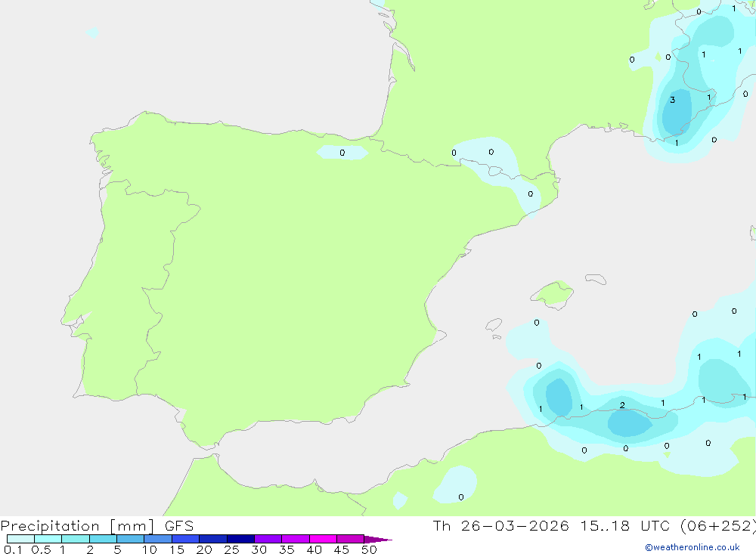This screenshot has width=756, height=554.
Task: Open the weatheronline.co.uk copyright link
Action: pos(692,547)
